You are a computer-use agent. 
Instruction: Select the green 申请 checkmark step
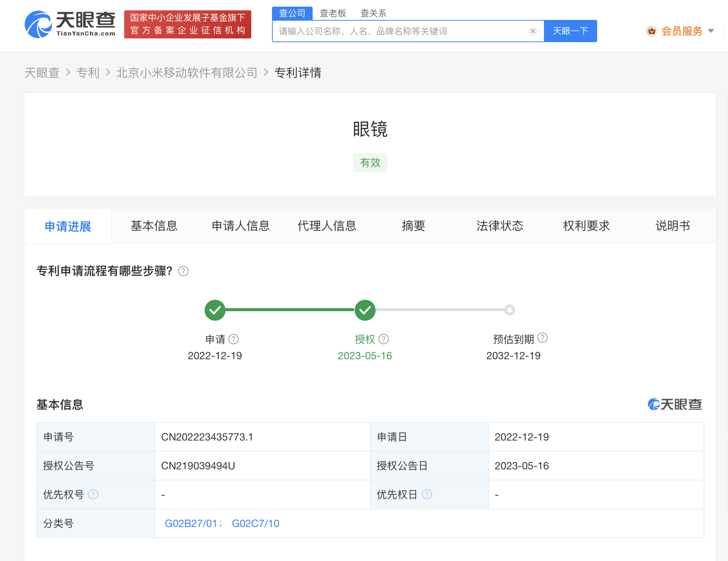pyautogui.click(x=215, y=310)
